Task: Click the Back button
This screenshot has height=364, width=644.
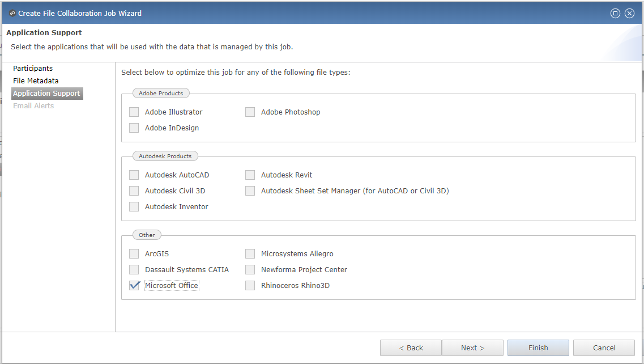Action: click(411, 348)
